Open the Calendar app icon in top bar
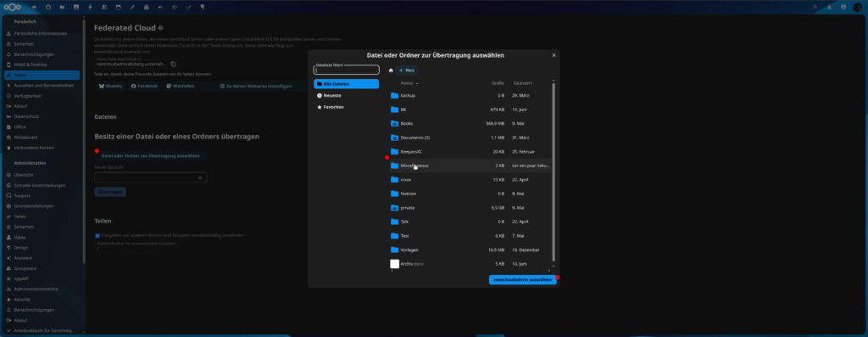This screenshot has width=868, height=337. [x=119, y=7]
